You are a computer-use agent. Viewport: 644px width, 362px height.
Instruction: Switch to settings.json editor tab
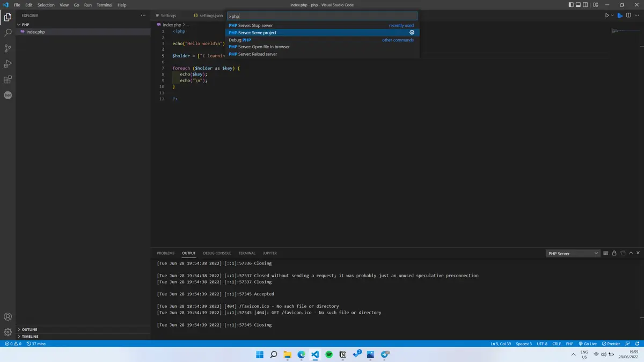pyautogui.click(x=208, y=16)
